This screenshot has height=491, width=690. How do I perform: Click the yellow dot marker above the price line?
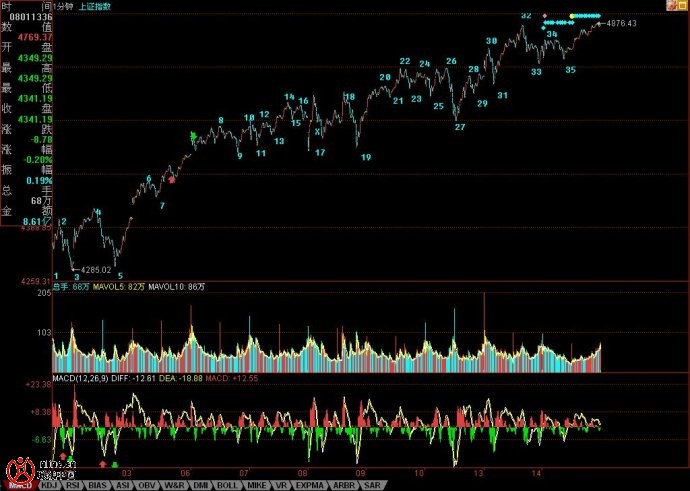pos(571,16)
